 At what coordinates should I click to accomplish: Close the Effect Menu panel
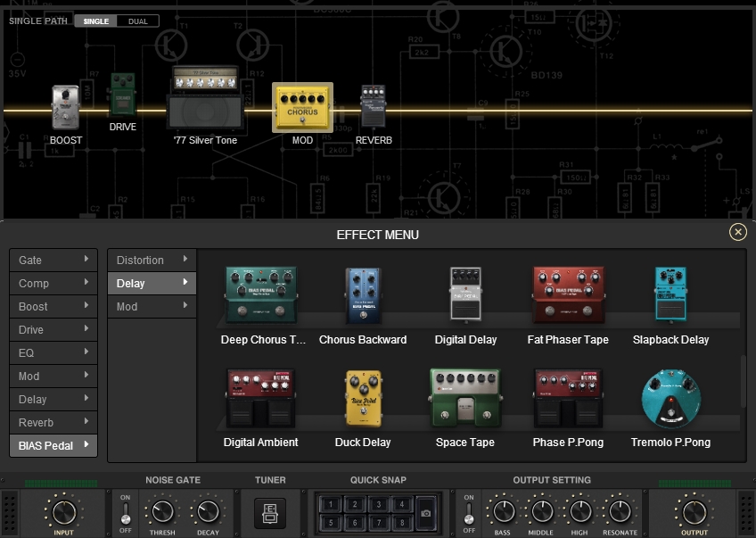point(737,232)
